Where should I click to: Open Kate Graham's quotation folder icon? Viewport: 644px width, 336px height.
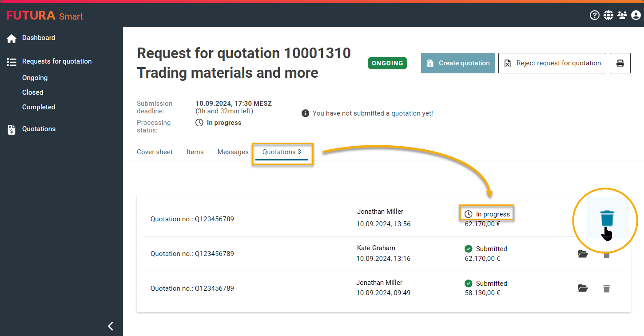coord(583,254)
